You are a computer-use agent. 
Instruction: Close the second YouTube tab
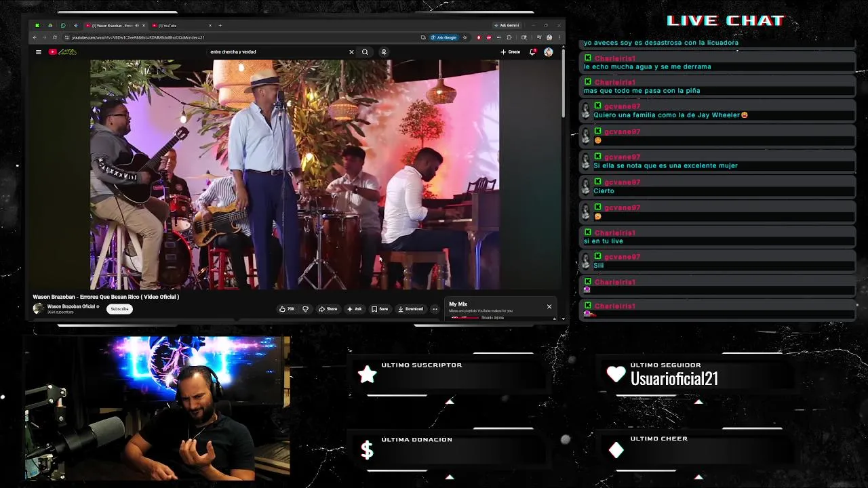210,26
